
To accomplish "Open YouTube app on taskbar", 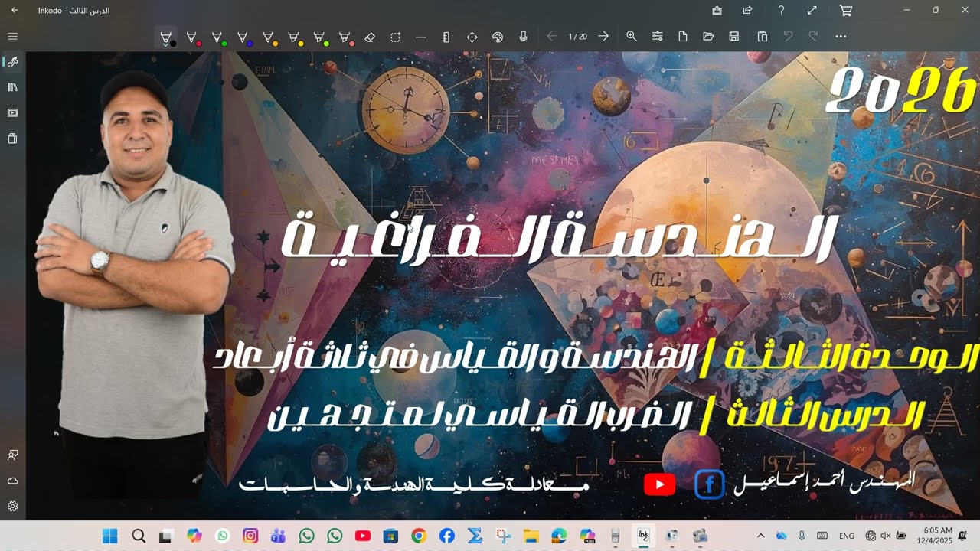I will (363, 536).
